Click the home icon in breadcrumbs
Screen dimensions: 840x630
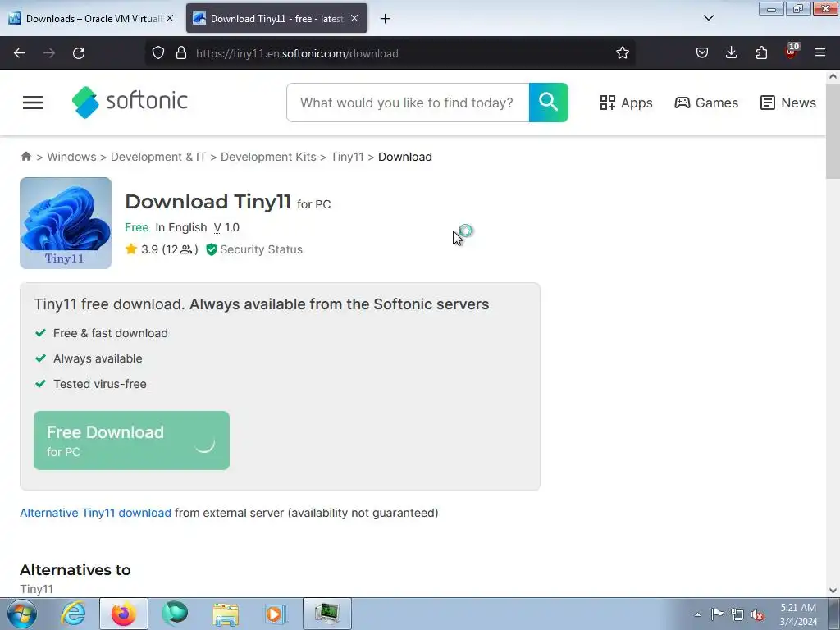[x=25, y=157]
